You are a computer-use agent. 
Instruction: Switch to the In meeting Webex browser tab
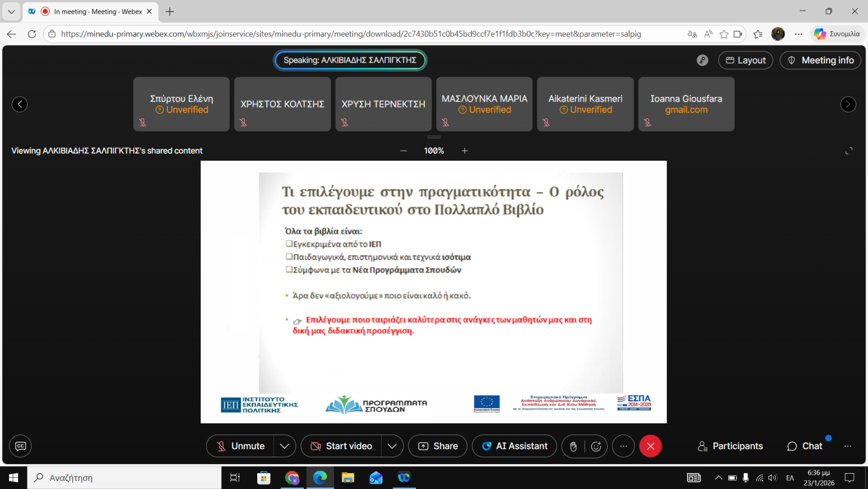point(90,12)
